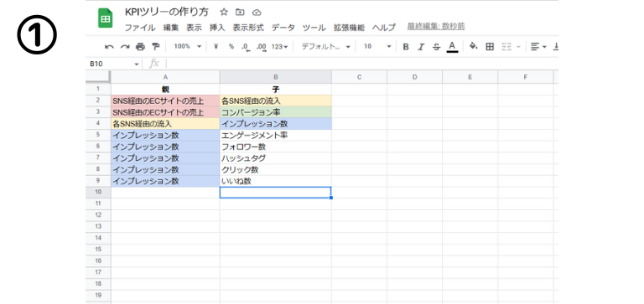Format as percent
Screen dimensions: 644x304
click(x=231, y=47)
